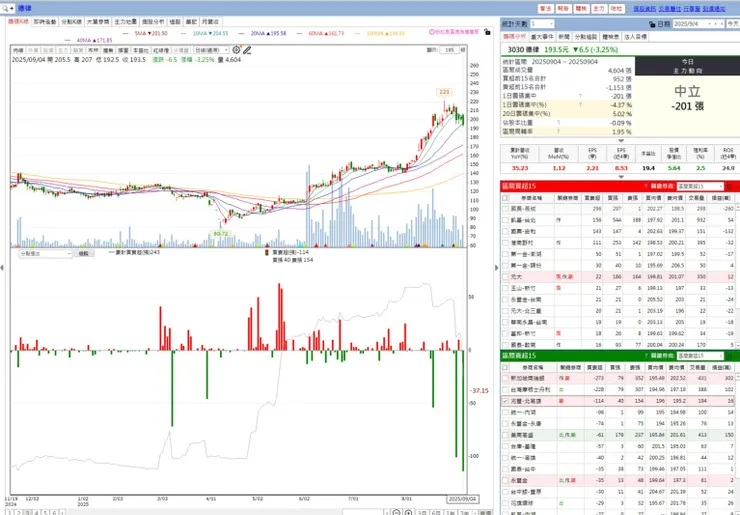Check the 美商高盛 row checkbox
Image resolution: width=740 pixels, height=515 pixels.
505,435
